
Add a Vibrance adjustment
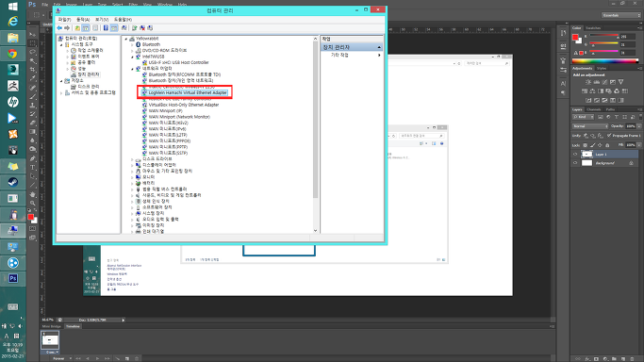pos(621,82)
